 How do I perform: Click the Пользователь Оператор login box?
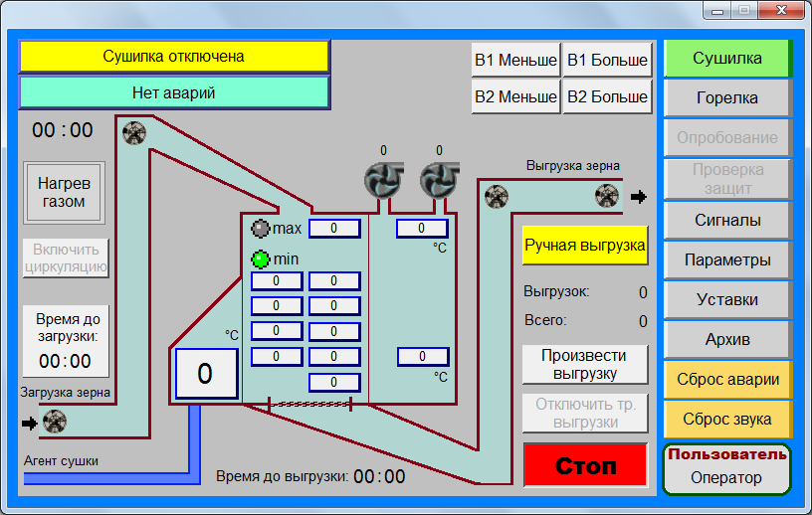[x=727, y=469]
